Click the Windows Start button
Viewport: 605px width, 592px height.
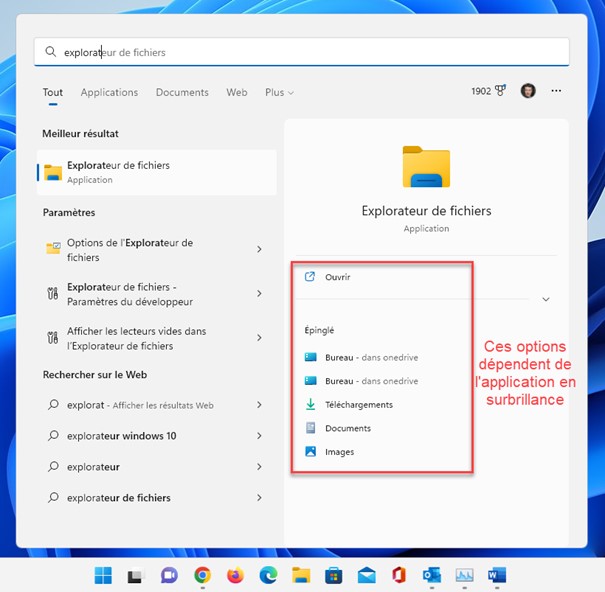[x=103, y=575]
